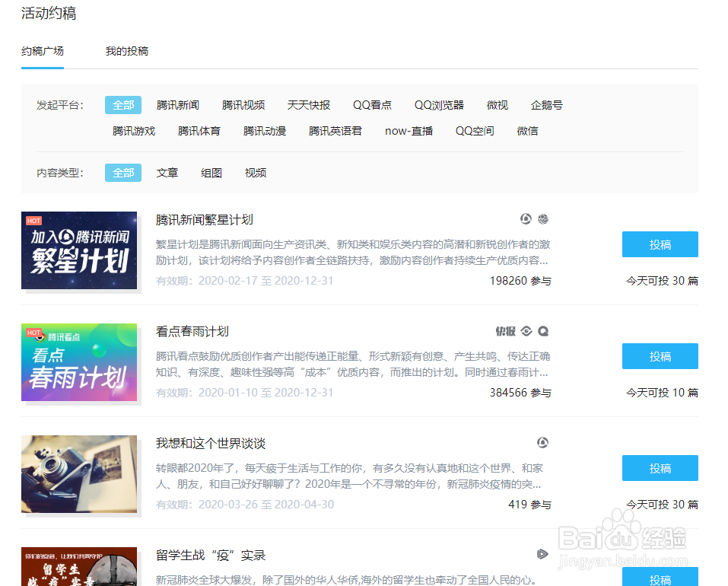Filter platform by 腾讯英语君
This screenshot has width=728, height=586.
pyautogui.click(x=335, y=131)
